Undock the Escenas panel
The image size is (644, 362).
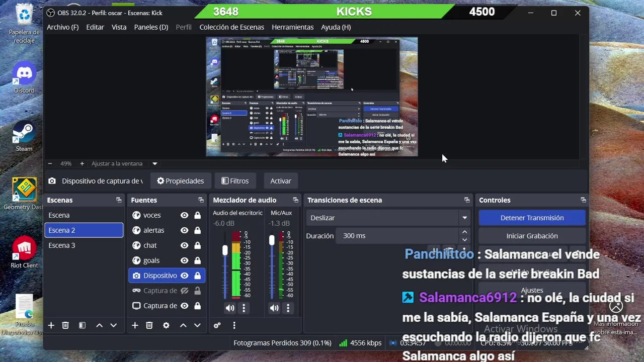point(119,200)
